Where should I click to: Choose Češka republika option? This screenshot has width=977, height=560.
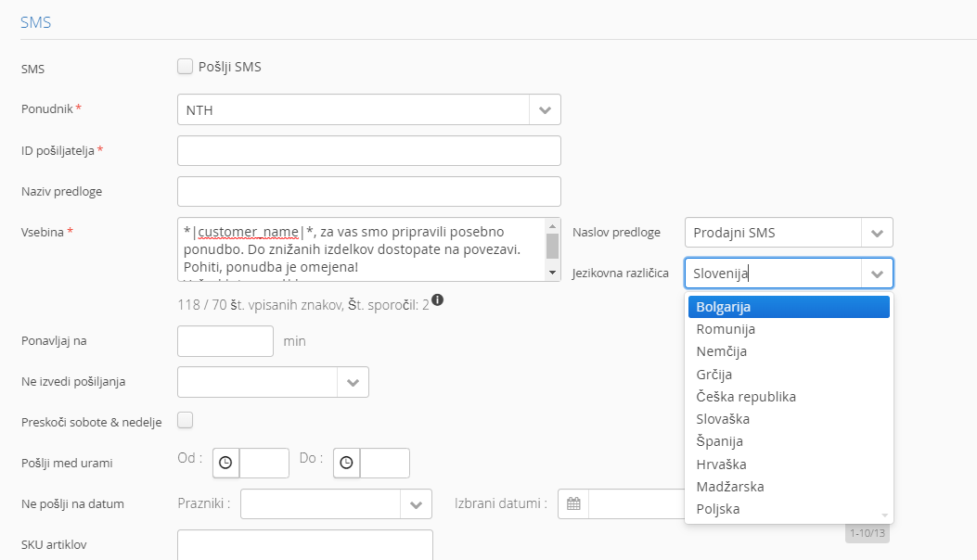789,397
